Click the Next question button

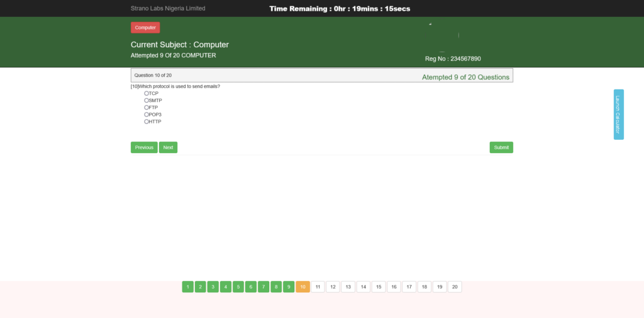coord(168,147)
